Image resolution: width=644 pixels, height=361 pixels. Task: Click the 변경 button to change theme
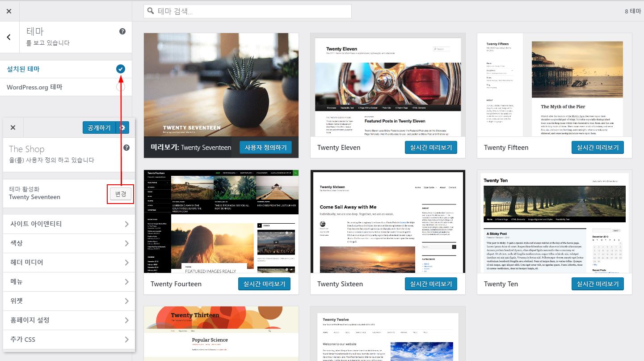(x=121, y=194)
